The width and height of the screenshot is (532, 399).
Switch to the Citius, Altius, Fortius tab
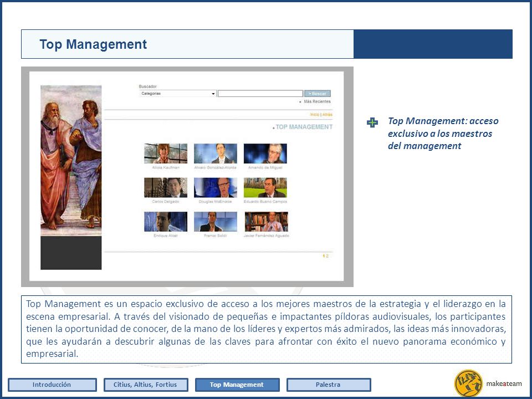click(x=146, y=385)
